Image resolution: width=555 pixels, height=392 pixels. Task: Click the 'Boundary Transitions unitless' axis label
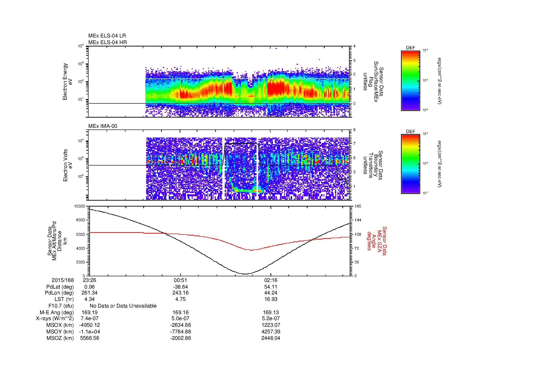click(x=373, y=166)
